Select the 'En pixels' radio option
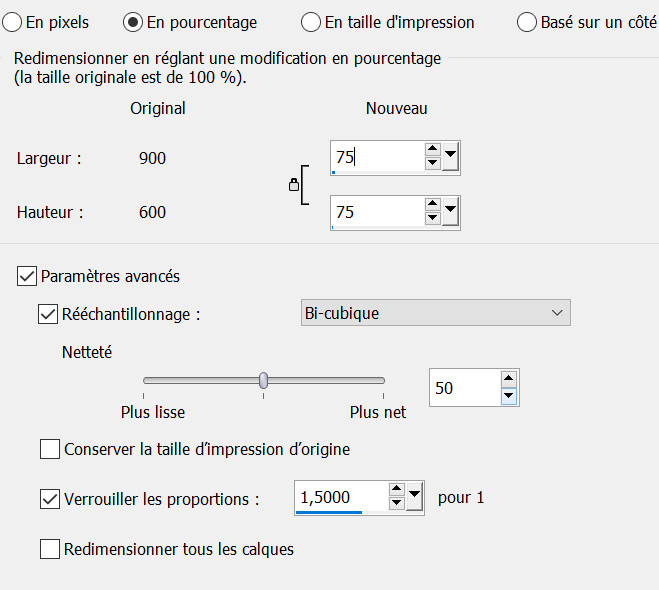The image size is (659, 590). pos(15,22)
